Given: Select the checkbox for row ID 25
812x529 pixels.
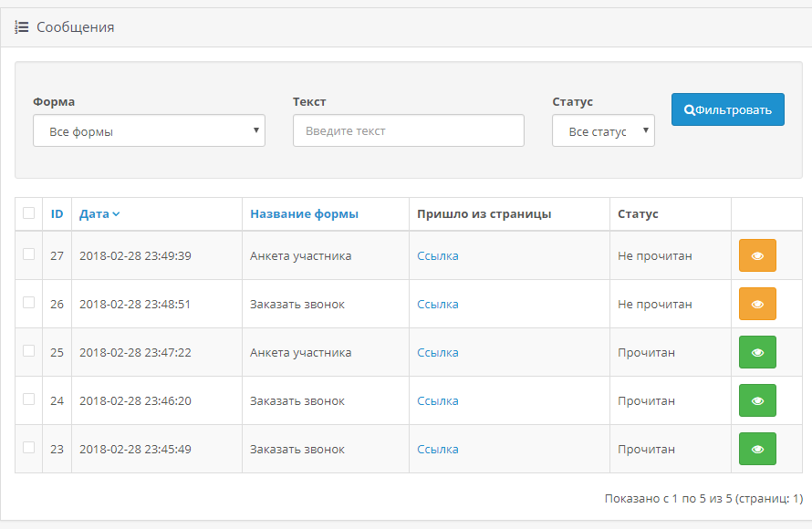Looking at the screenshot, I should pos(28,351).
